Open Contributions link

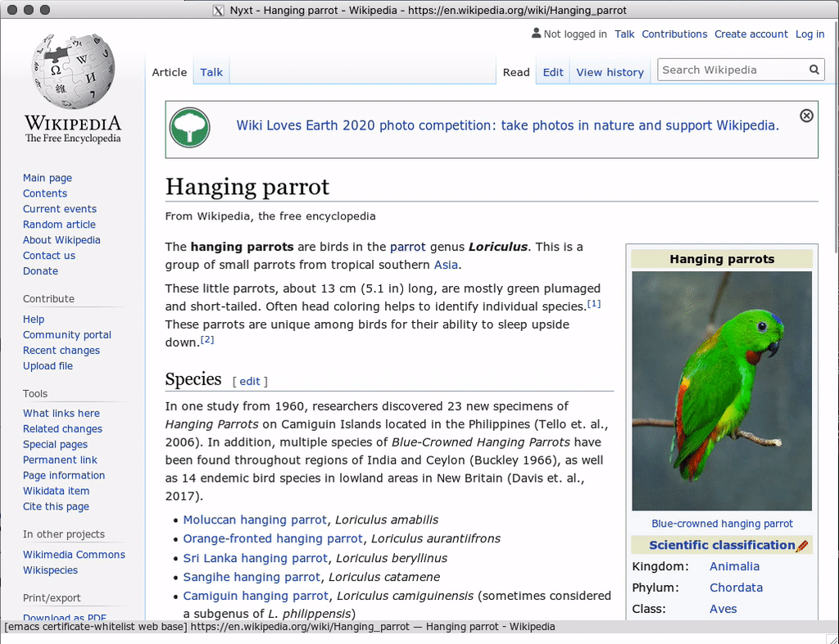tap(674, 34)
